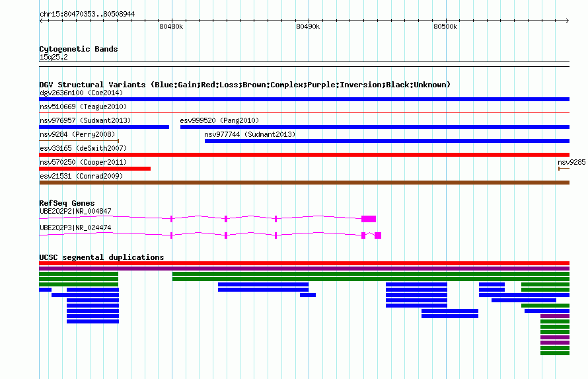
Task: Click the 80490k ruler tick label
Action: (x=308, y=26)
